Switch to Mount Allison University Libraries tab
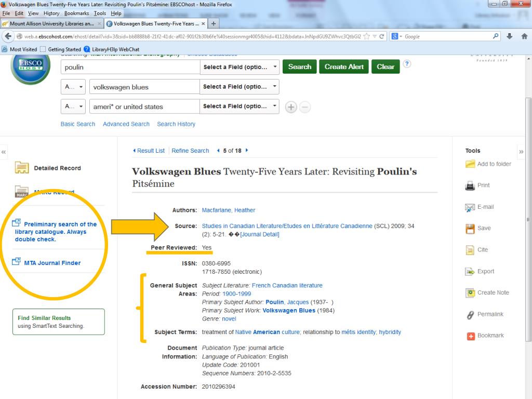 [52, 23]
